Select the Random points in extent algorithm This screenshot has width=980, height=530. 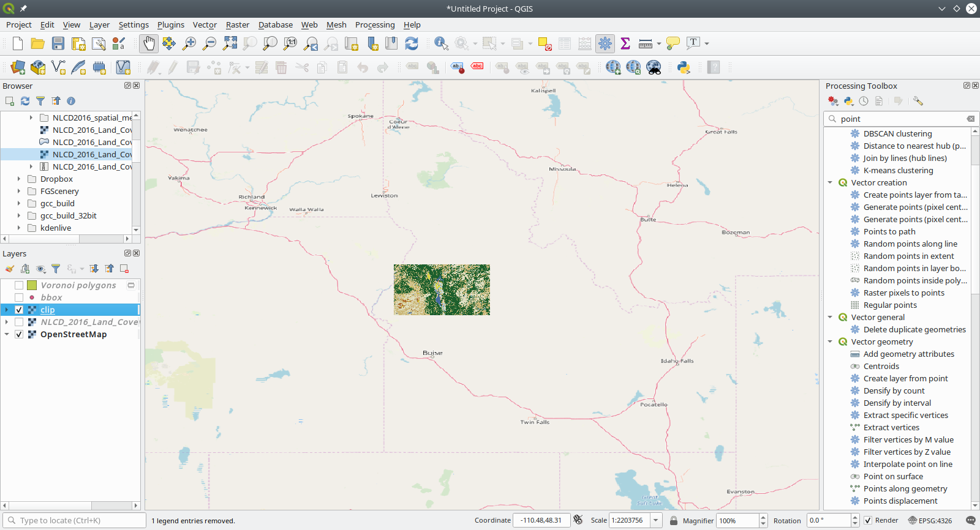pyautogui.click(x=908, y=256)
